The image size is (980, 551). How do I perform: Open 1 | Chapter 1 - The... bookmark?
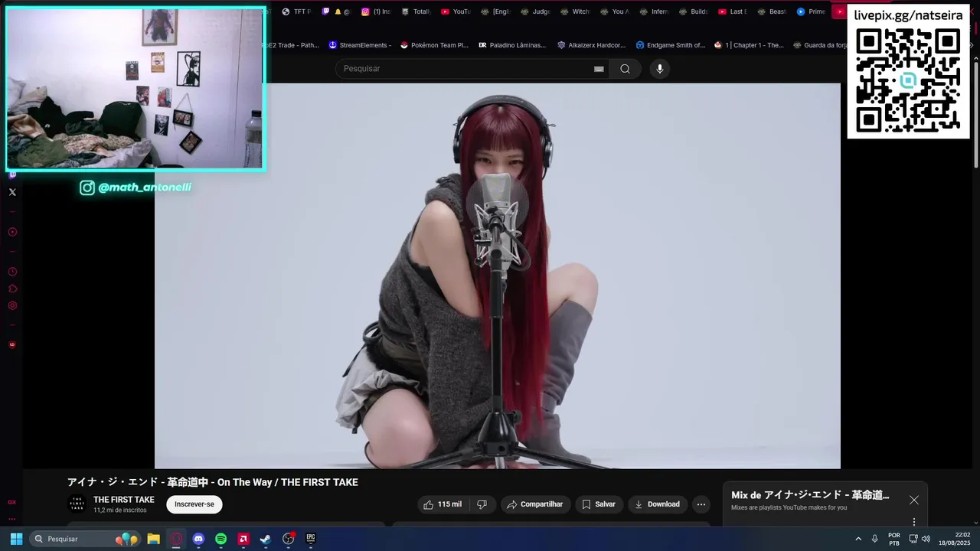[749, 45]
